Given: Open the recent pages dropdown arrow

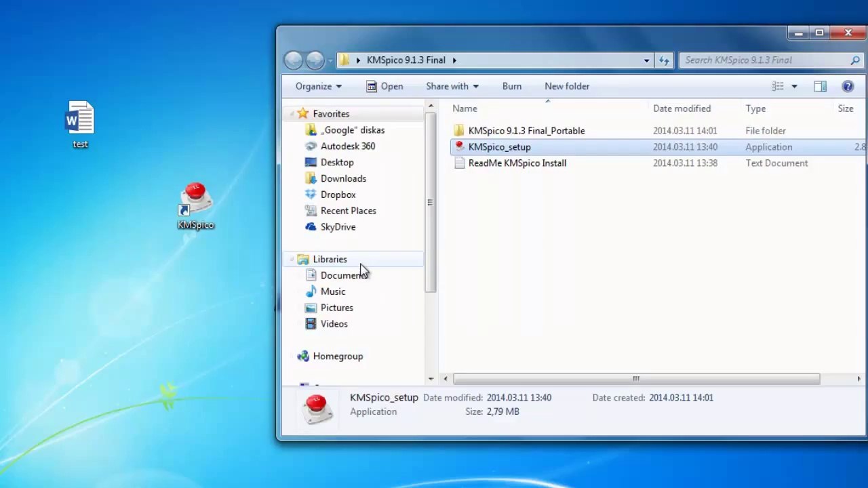Looking at the screenshot, I should [330, 61].
